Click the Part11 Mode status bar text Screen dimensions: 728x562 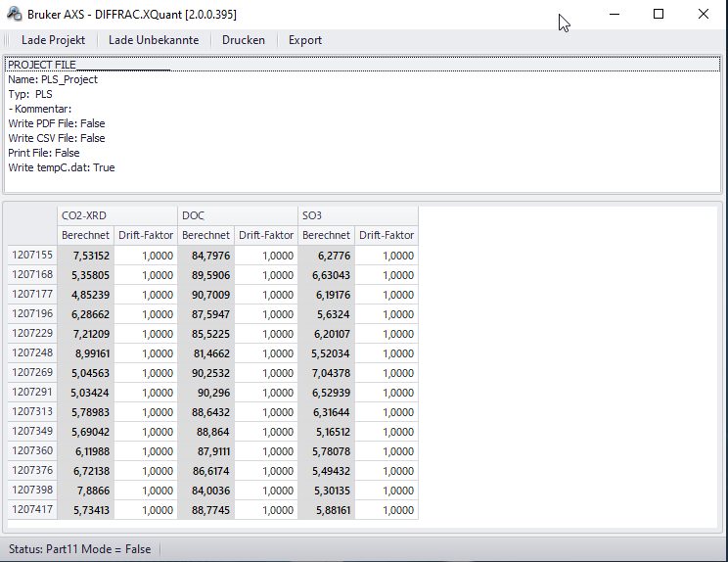tap(79, 549)
